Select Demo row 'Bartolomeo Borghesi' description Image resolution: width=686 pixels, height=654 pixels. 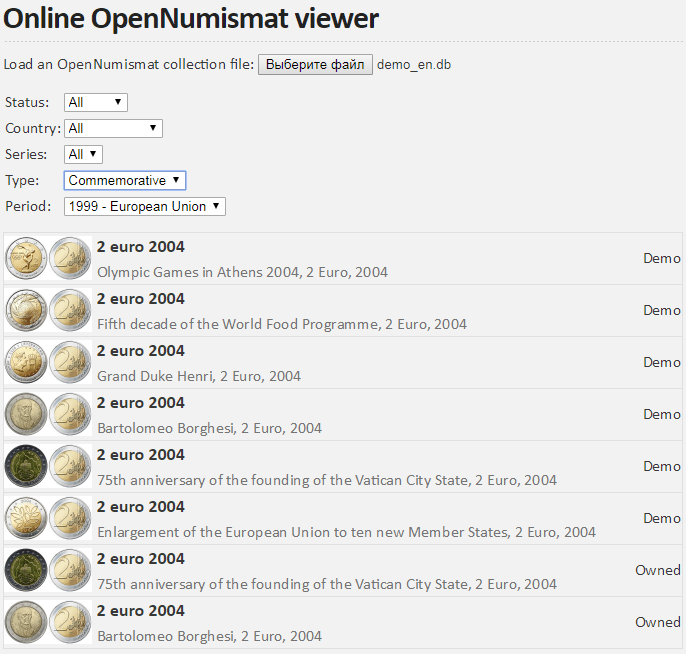point(210,429)
